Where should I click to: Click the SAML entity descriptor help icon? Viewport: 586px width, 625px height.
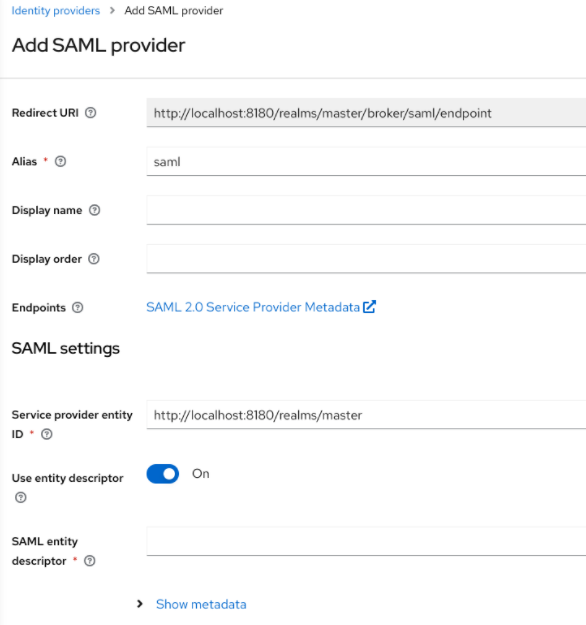pos(90,561)
